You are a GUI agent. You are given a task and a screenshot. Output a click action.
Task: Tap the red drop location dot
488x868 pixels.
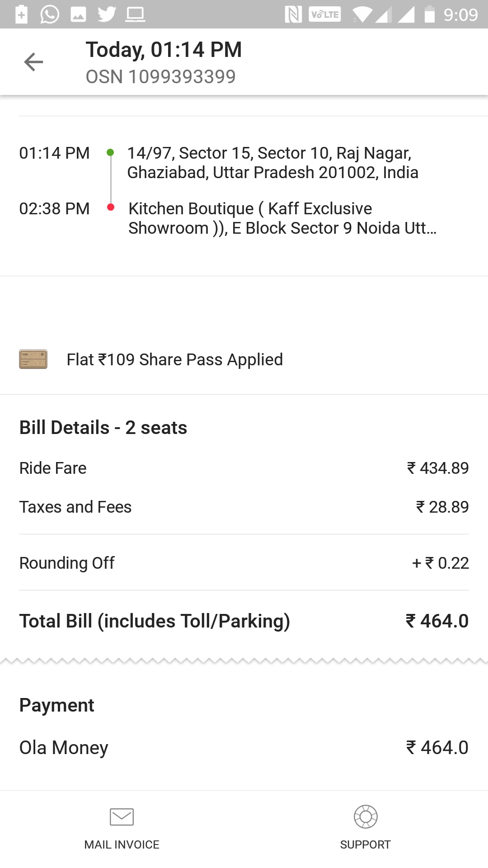[110, 208]
